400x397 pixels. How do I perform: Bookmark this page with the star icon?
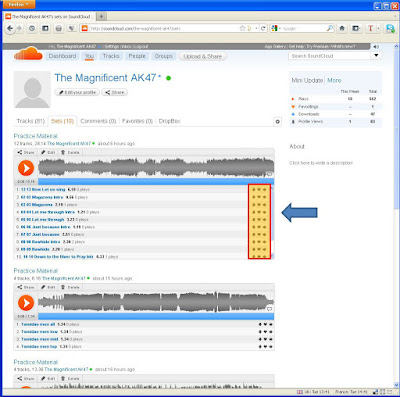pos(242,28)
